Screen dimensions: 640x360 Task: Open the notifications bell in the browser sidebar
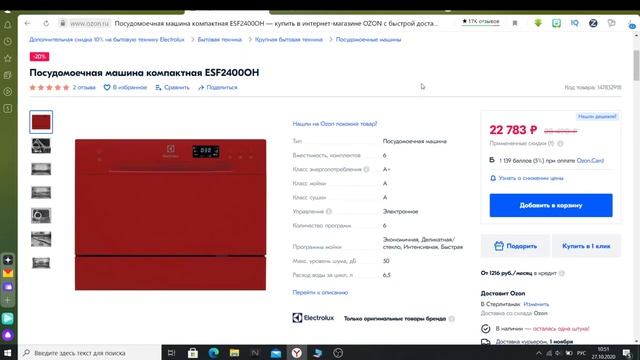(8, 25)
